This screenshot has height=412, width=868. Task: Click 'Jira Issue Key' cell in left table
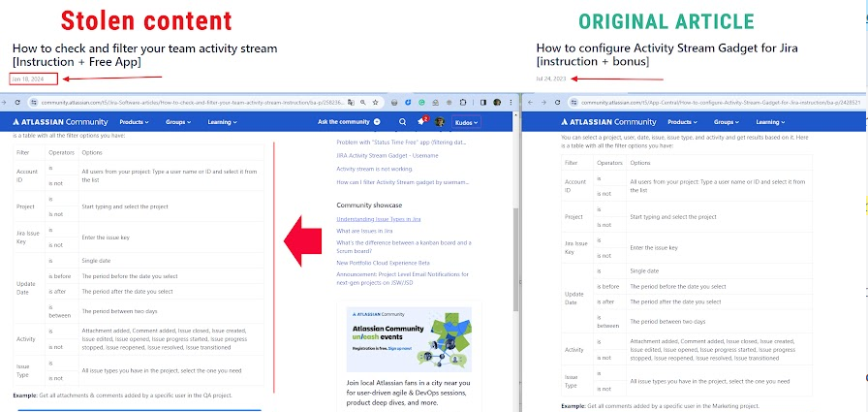(28, 237)
